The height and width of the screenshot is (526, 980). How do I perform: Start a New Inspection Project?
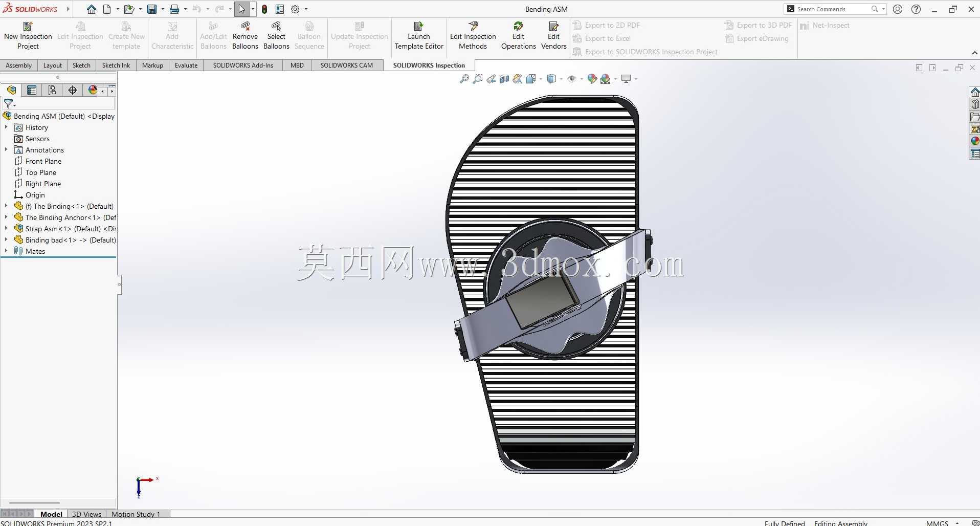[28, 35]
